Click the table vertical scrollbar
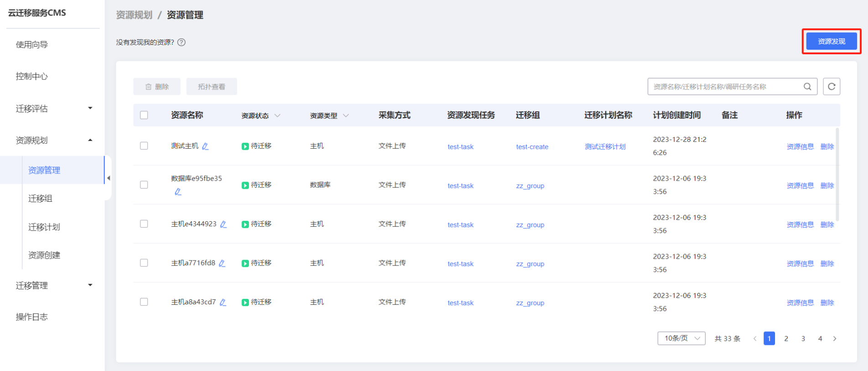This screenshot has width=868, height=371. [x=837, y=174]
